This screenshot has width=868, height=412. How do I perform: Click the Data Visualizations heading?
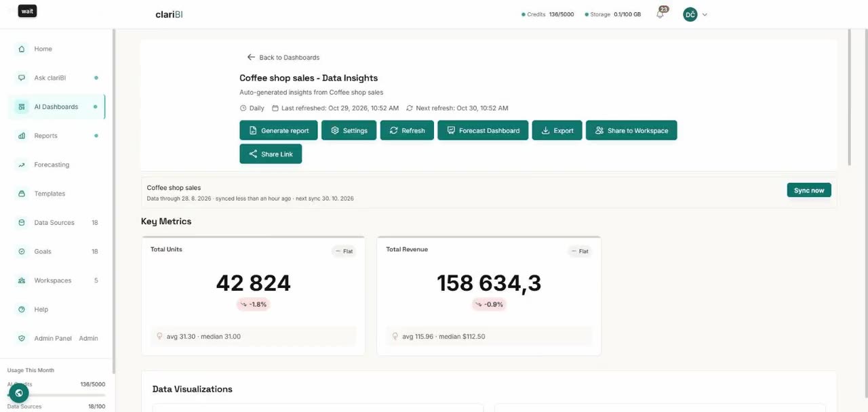(193, 389)
